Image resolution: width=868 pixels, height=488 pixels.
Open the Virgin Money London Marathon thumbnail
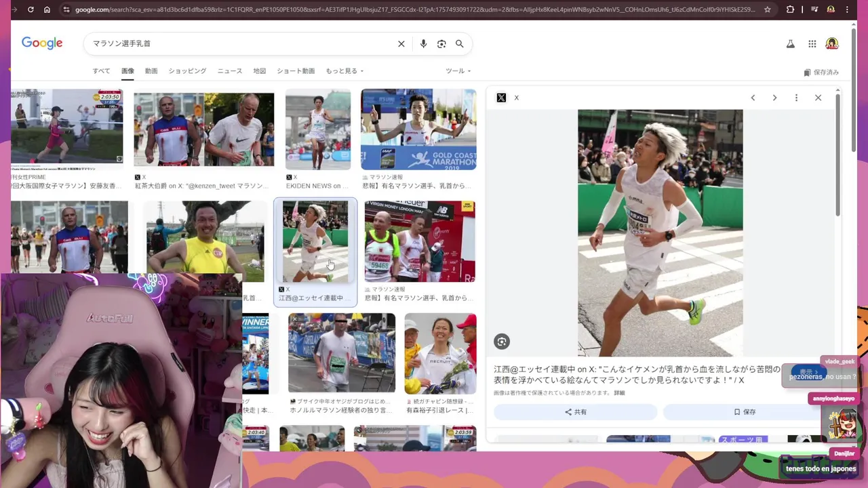420,241
